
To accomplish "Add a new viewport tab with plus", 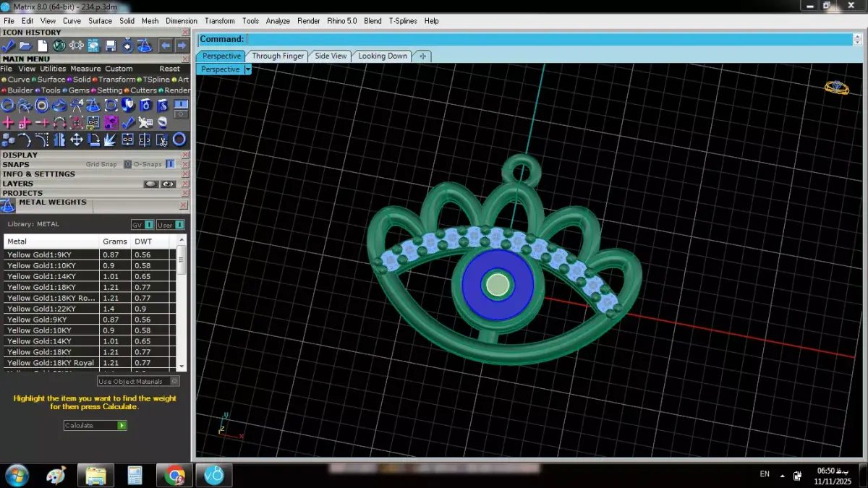I will pos(422,56).
